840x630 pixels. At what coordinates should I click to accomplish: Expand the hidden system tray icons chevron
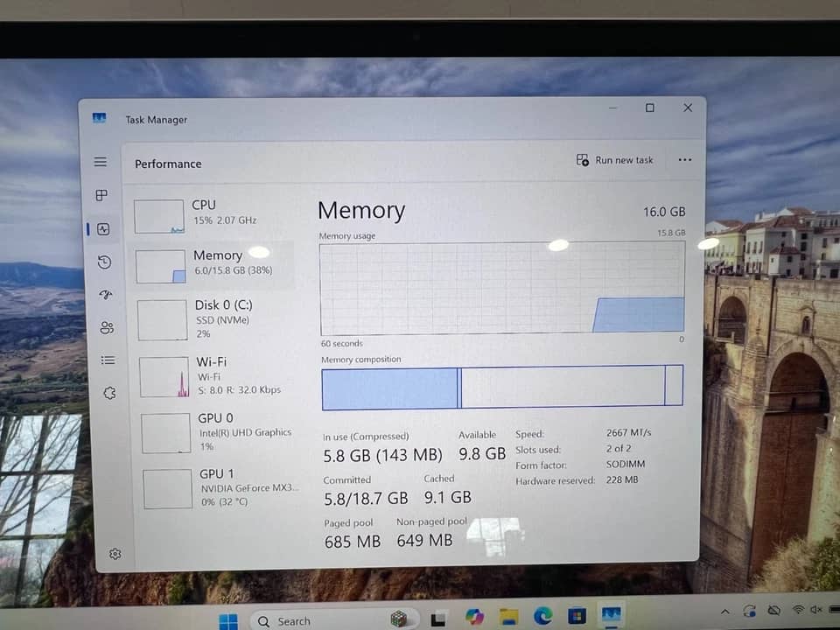click(x=724, y=612)
